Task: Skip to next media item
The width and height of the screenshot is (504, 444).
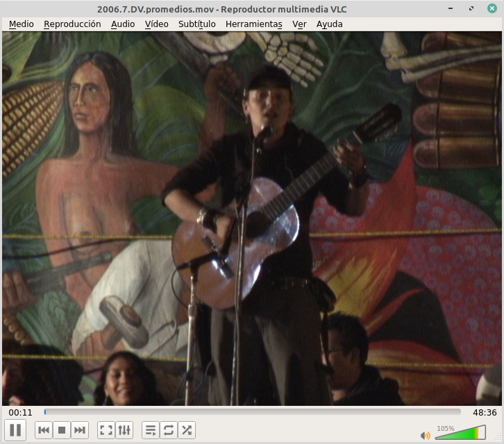Action: coord(80,430)
